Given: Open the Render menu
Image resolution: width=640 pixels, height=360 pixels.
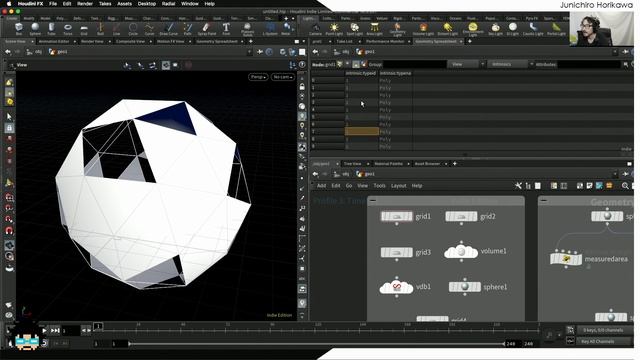Looking at the screenshot, I should pyautogui.click(x=84, y=4).
